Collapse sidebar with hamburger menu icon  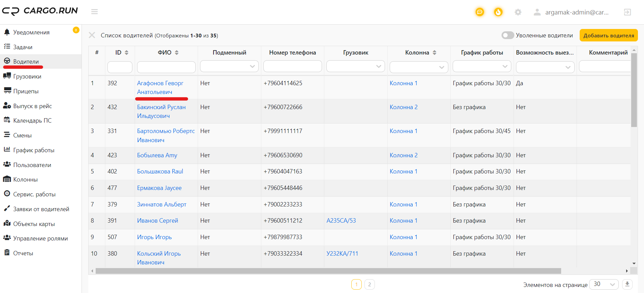point(94,12)
